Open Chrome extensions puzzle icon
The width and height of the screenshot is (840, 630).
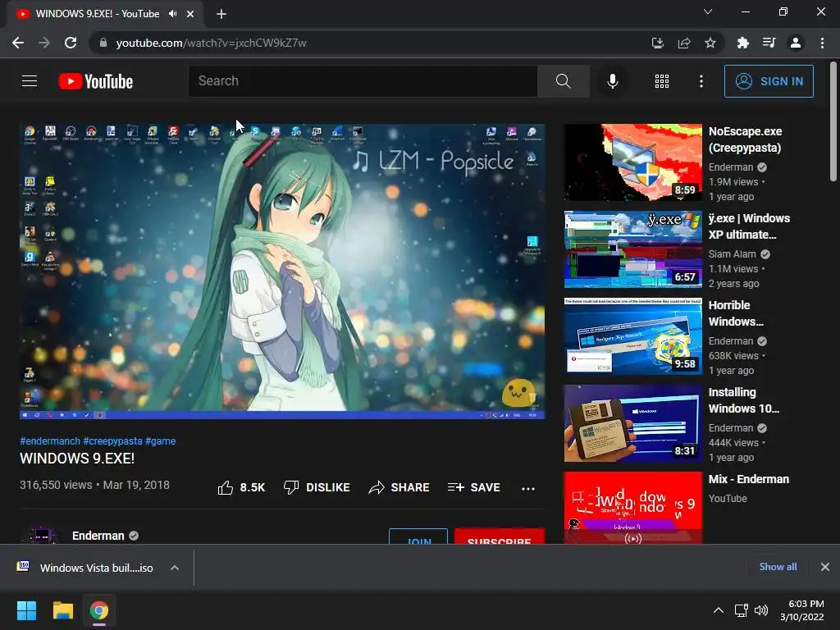point(742,43)
